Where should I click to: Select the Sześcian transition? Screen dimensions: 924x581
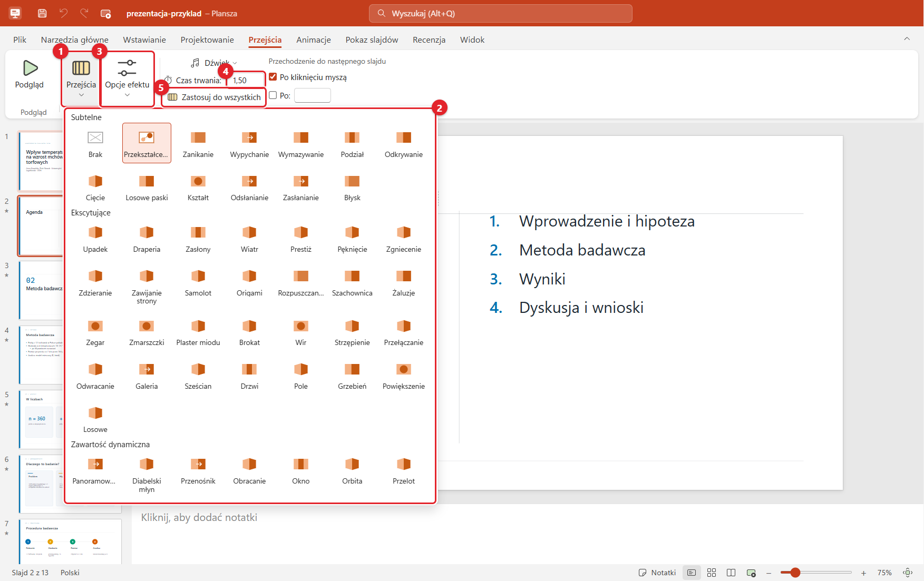point(198,376)
